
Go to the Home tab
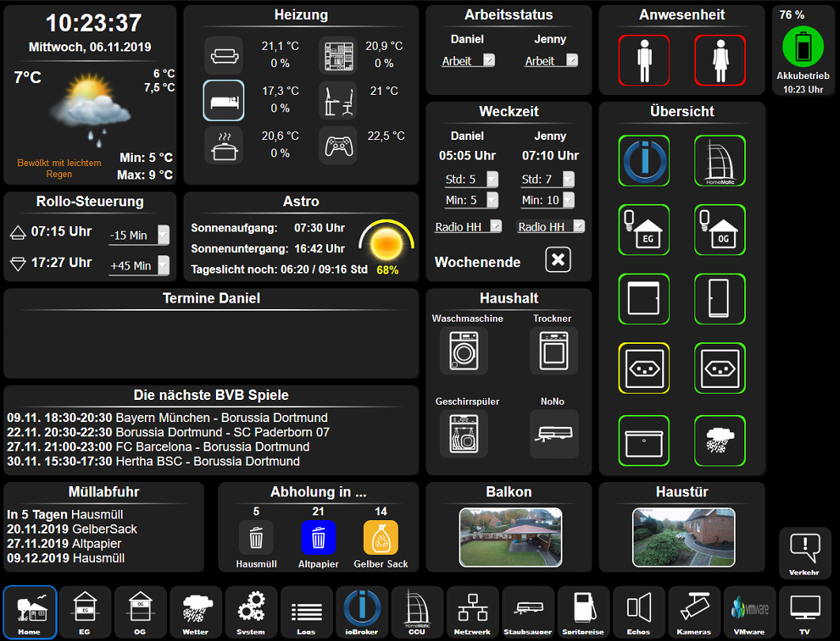click(x=29, y=613)
